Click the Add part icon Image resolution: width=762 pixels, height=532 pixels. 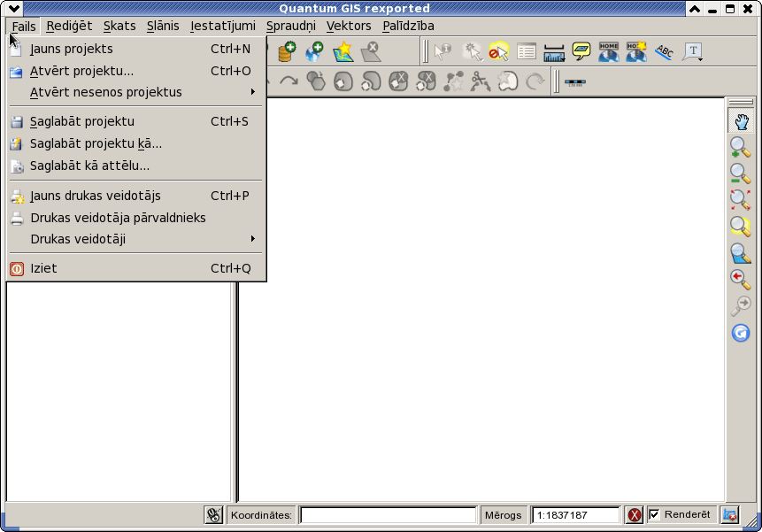click(371, 81)
